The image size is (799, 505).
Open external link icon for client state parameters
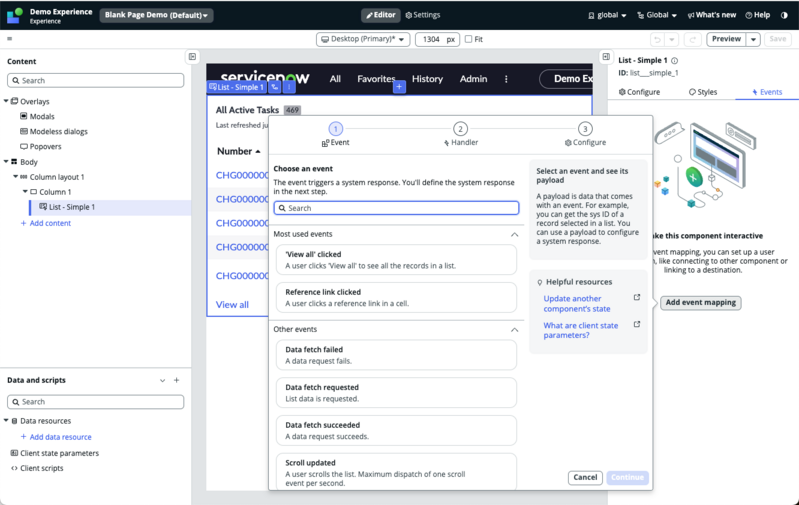(x=636, y=324)
